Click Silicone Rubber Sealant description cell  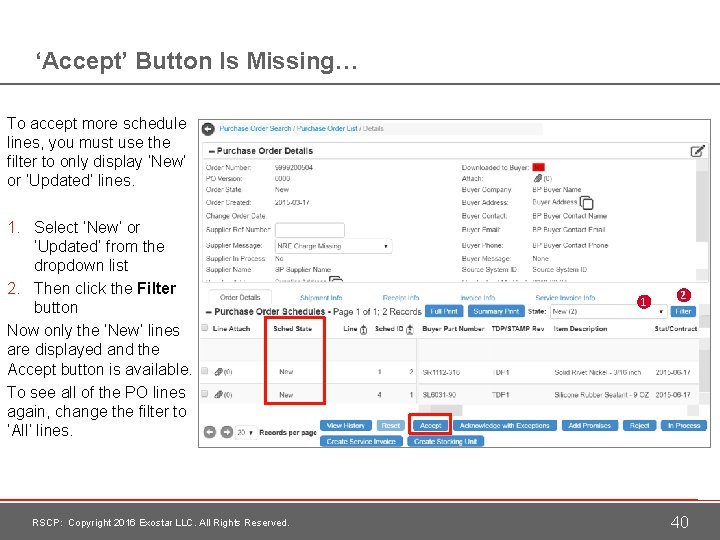point(601,395)
